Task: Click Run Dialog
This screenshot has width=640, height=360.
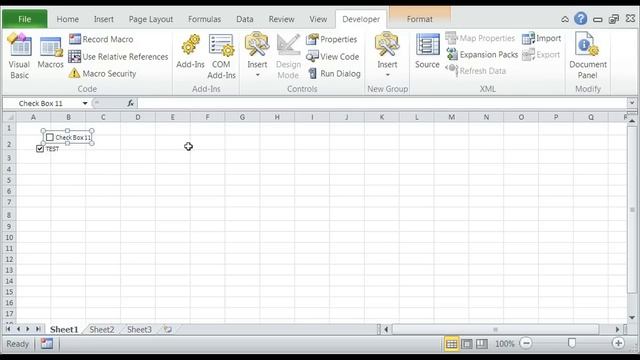Action: click(334, 73)
